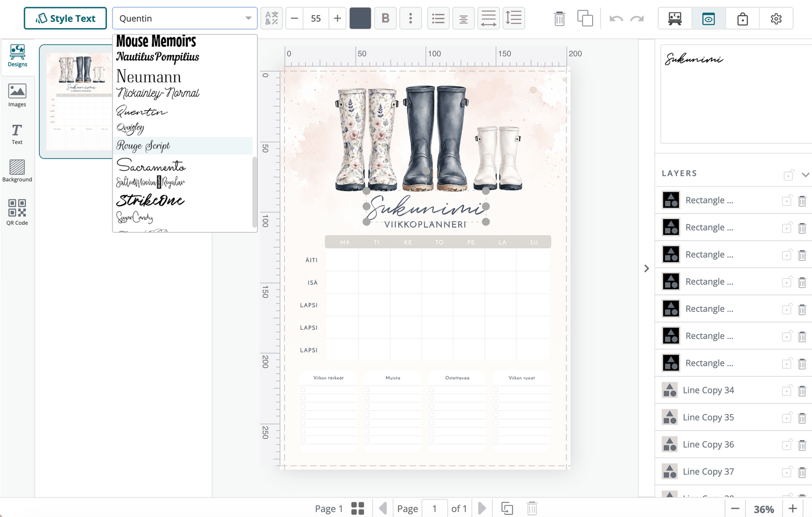Click the line spacing icon

pos(514,18)
